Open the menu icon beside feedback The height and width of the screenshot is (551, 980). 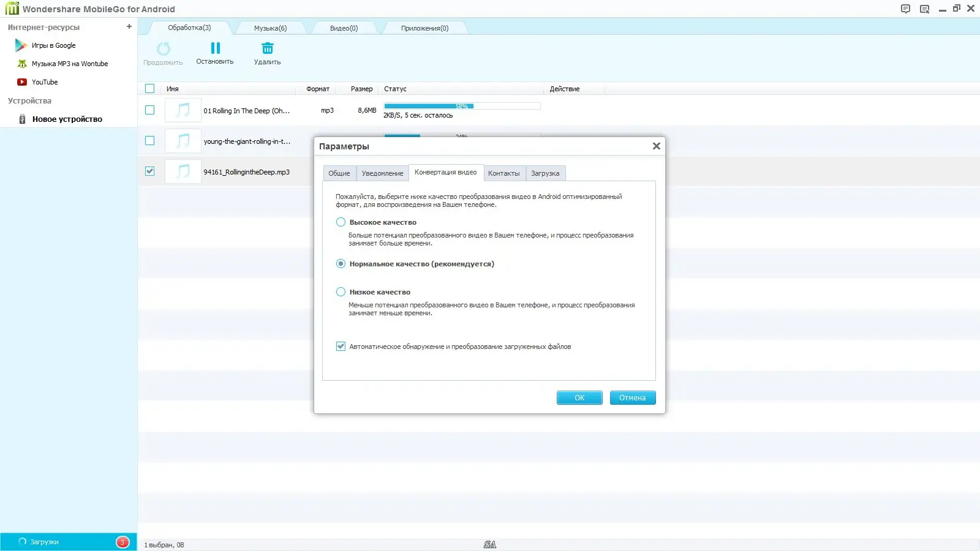click(925, 9)
